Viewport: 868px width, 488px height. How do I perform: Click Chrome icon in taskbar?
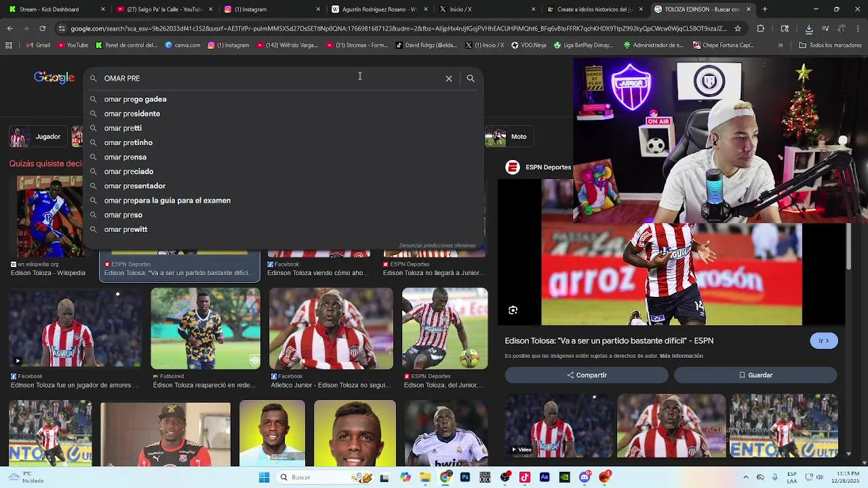click(x=445, y=477)
